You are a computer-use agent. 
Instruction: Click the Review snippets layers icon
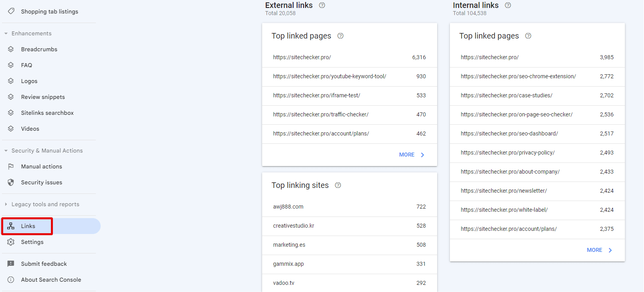pyautogui.click(x=11, y=97)
